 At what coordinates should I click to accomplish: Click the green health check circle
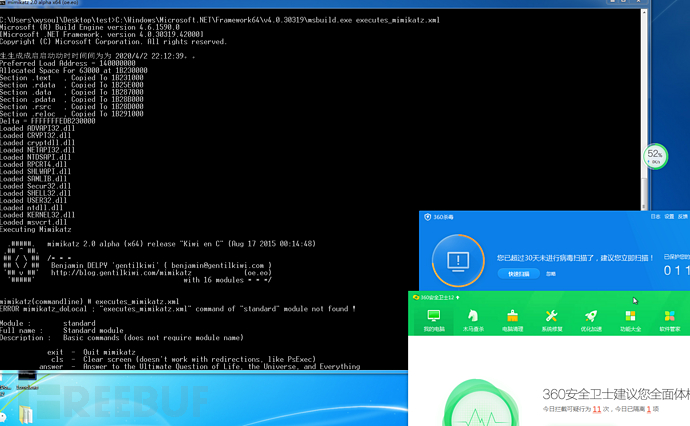480,405
